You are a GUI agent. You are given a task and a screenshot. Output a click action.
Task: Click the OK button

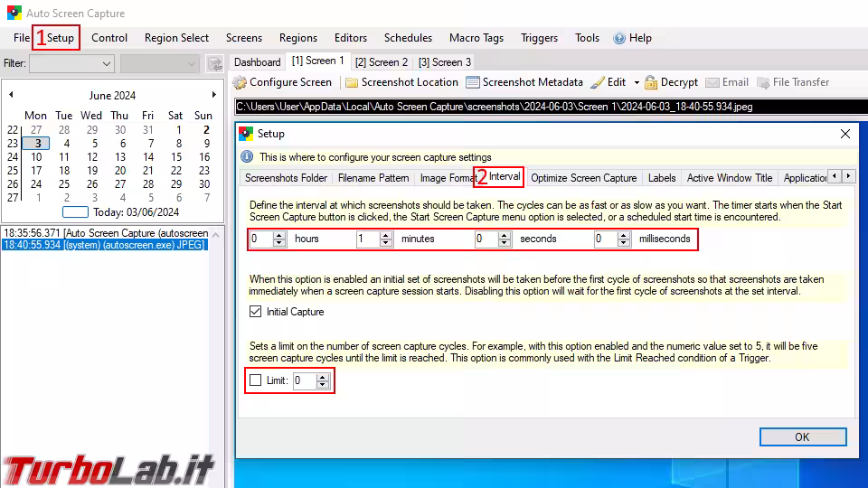pos(803,437)
